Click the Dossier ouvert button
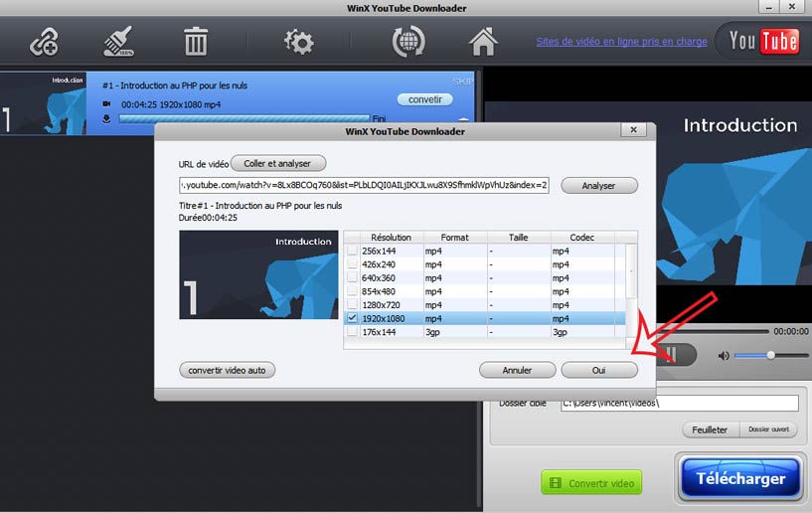The height and width of the screenshot is (513, 812). [x=768, y=429]
